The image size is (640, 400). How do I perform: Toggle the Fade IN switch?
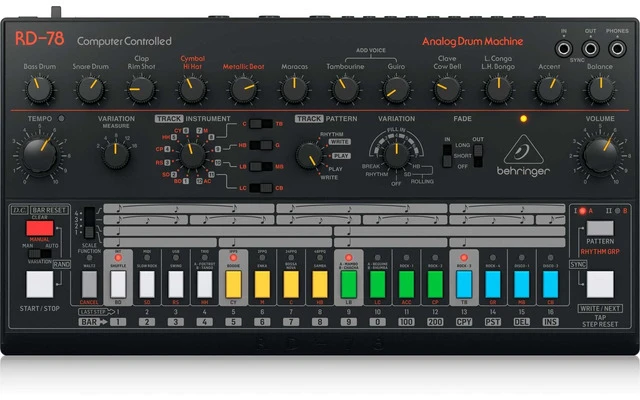(447, 156)
